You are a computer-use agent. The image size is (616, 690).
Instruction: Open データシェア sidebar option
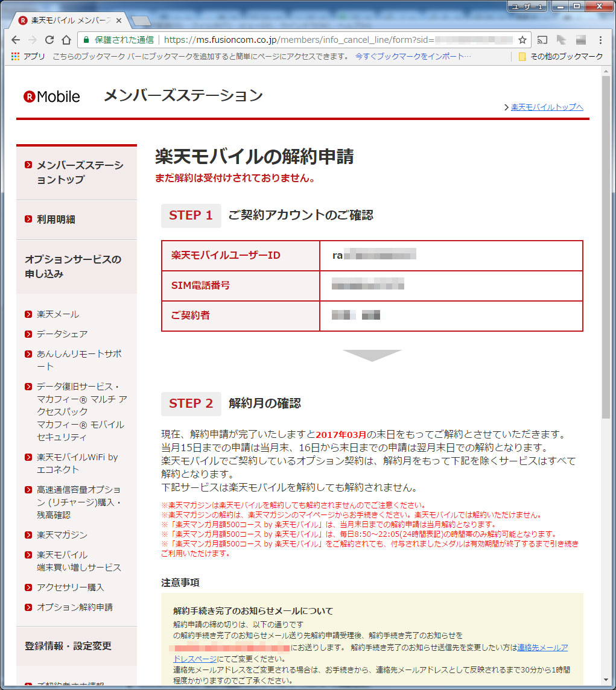(x=62, y=334)
